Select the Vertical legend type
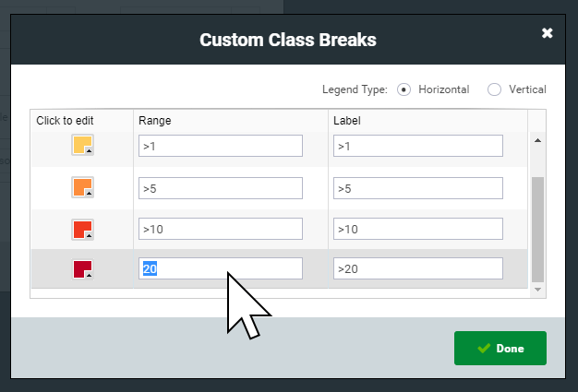Image resolution: width=578 pixels, height=392 pixels. pyautogui.click(x=494, y=89)
